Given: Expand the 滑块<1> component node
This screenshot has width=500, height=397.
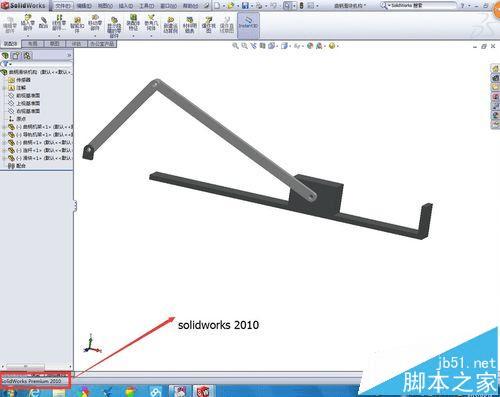Looking at the screenshot, I should coord(4,158).
